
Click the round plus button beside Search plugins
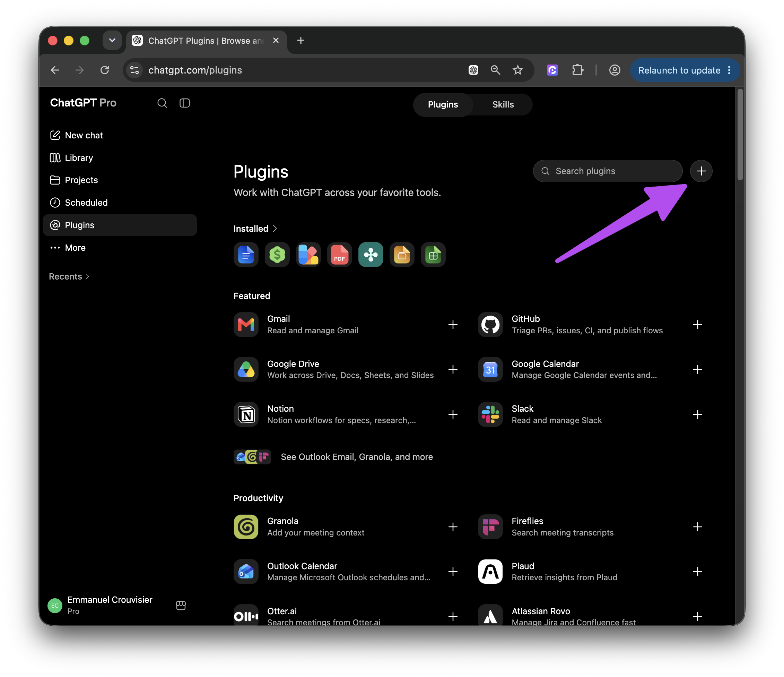click(x=701, y=171)
